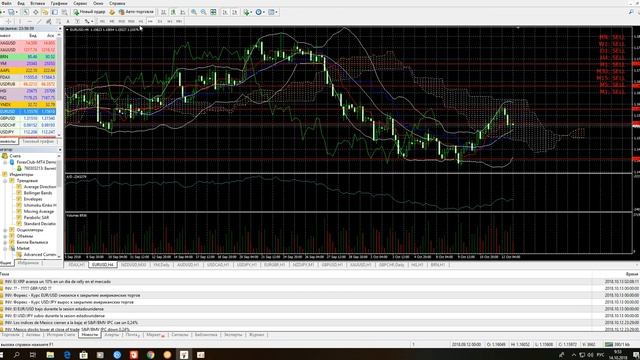The image size is (640, 360).
Task: Open the Алерты terminal tab
Action: pyautogui.click(x=111, y=335)
